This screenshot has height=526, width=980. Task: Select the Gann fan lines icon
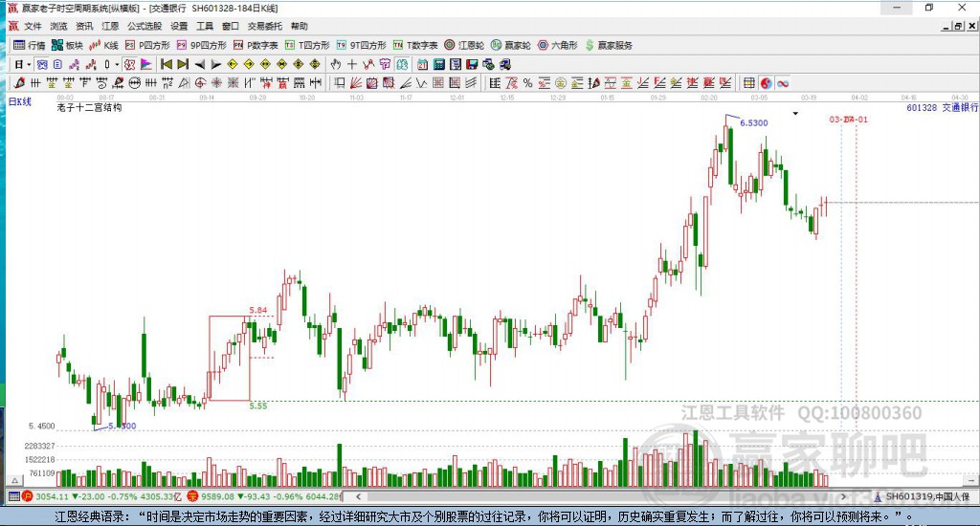[355, 83]
